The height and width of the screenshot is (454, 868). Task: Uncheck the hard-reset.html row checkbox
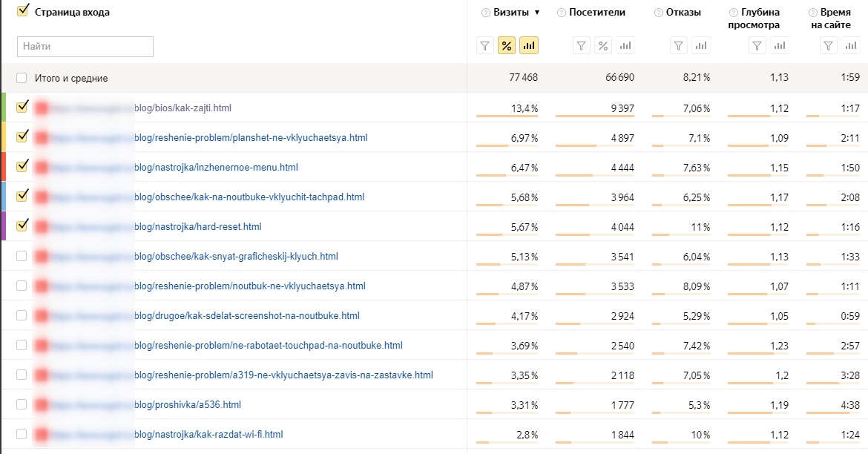(22, 226)
